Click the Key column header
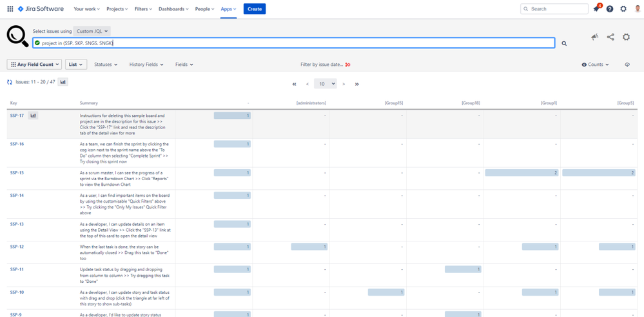 (14, 103)
